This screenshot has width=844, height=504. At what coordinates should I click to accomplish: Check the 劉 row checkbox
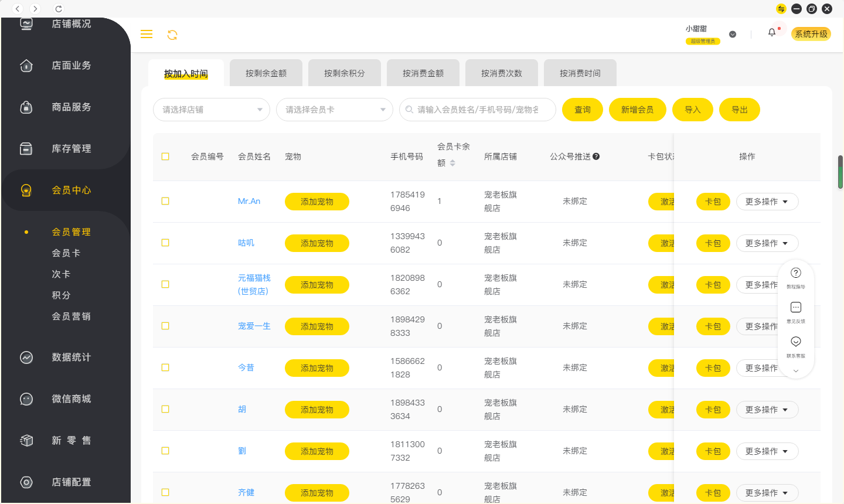point(165,451)
